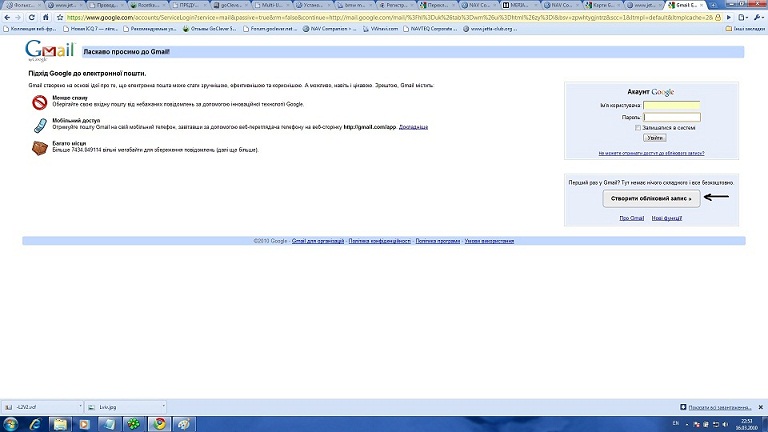The width and height of the screenshot is (768, 432).
Task: Tick the stay signed in checkbox
Action: 638,127
